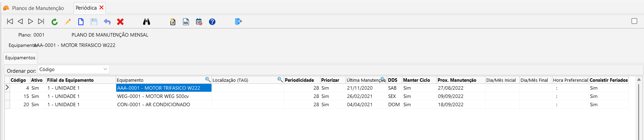Viewport: 644px width, 140px height.
Task: Select the WEG-0001 - MOTOR WEG 500cv row
Action: (x=153, y=96)
